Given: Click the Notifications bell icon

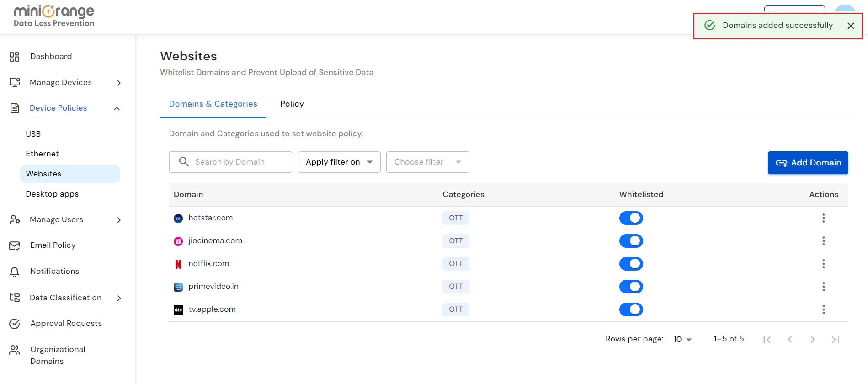Looking at the screenshot, I should (x=15, y=272).
